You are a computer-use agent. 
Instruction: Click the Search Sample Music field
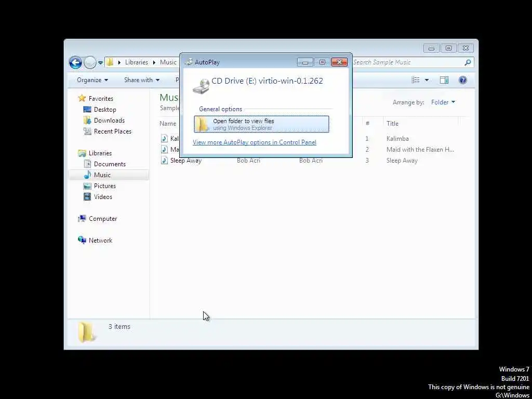(x=408, y=62)
